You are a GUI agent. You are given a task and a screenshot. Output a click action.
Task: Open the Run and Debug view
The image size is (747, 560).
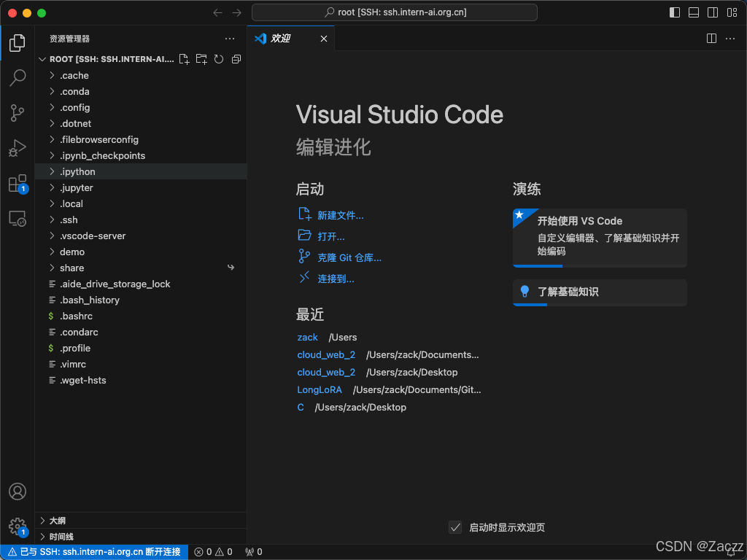pos(18,148)
